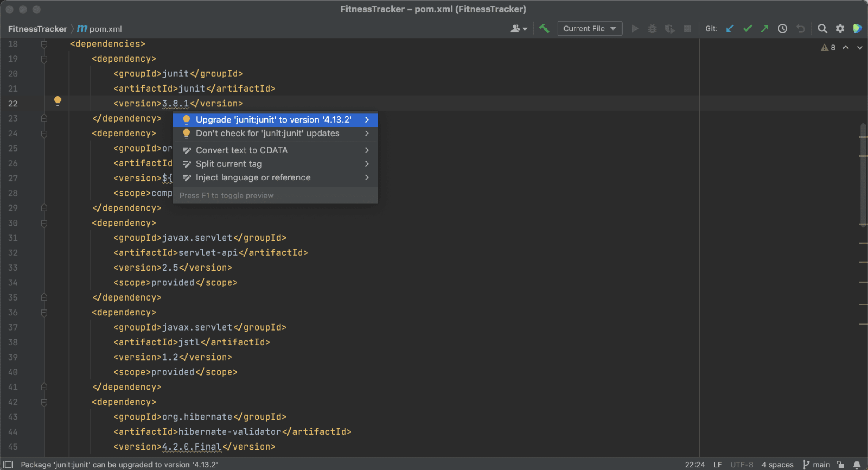Screen dimensions: 868x470
Task: Collapse the dependency fold marker on line 30
Action: [x=44, y=223]
